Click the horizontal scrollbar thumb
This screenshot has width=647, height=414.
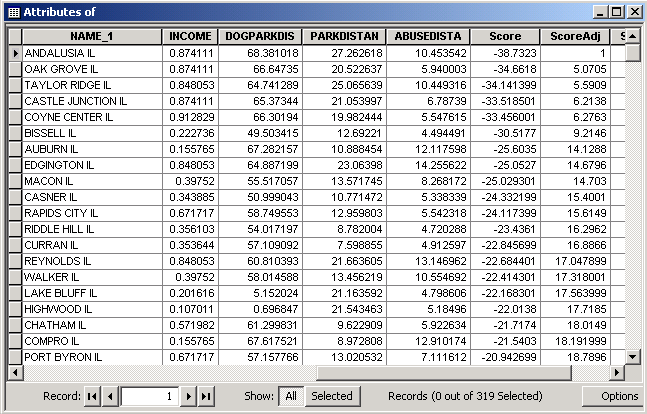[166, 373]
